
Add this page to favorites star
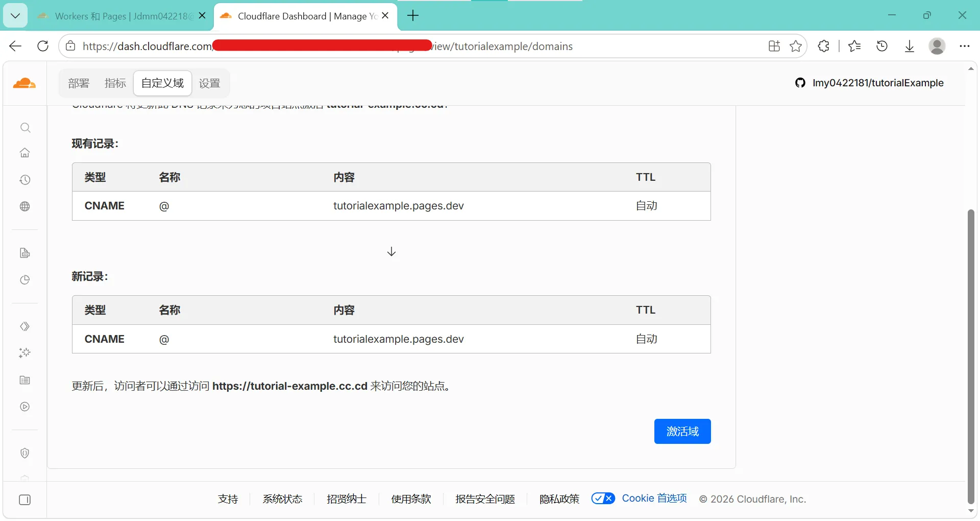coord(796,46)
